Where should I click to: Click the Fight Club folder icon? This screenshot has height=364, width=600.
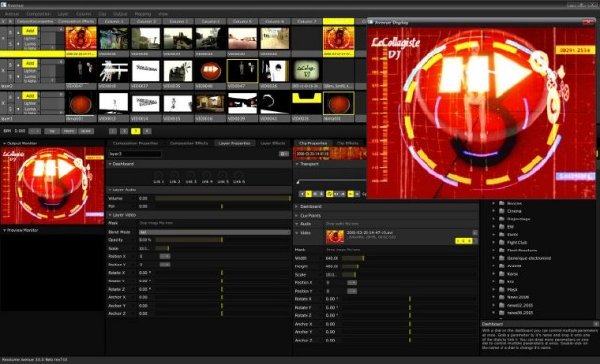502,243
